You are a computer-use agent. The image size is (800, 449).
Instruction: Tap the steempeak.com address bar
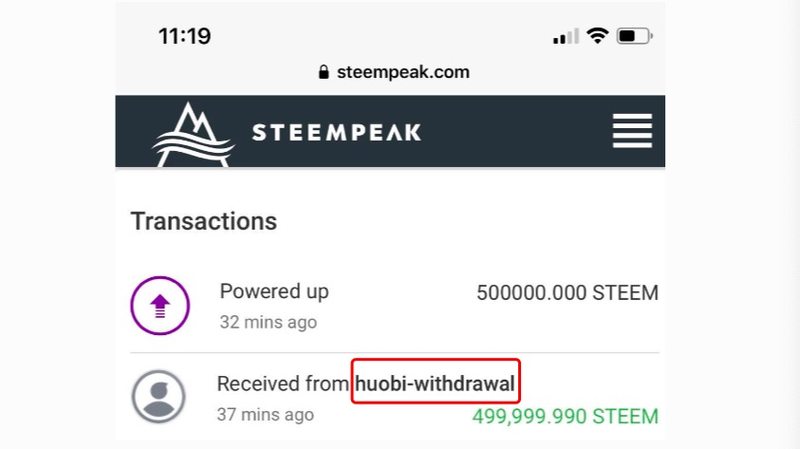(393, 72)
